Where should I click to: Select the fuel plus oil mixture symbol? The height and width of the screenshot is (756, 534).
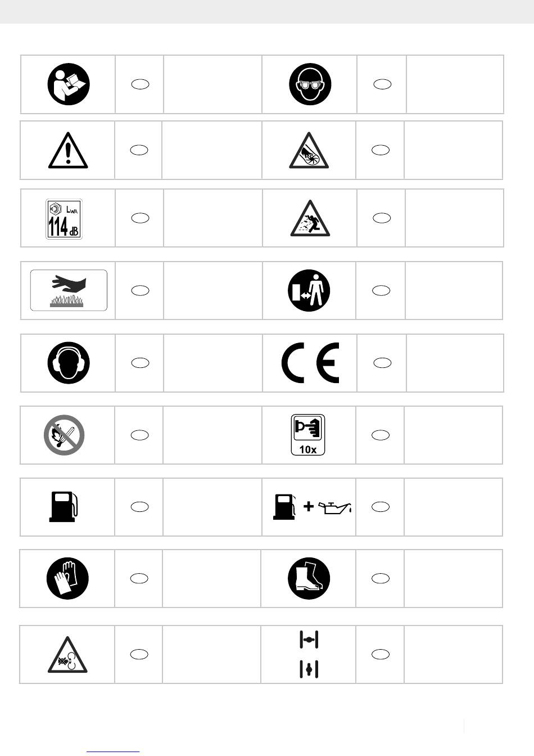[313, 507]
